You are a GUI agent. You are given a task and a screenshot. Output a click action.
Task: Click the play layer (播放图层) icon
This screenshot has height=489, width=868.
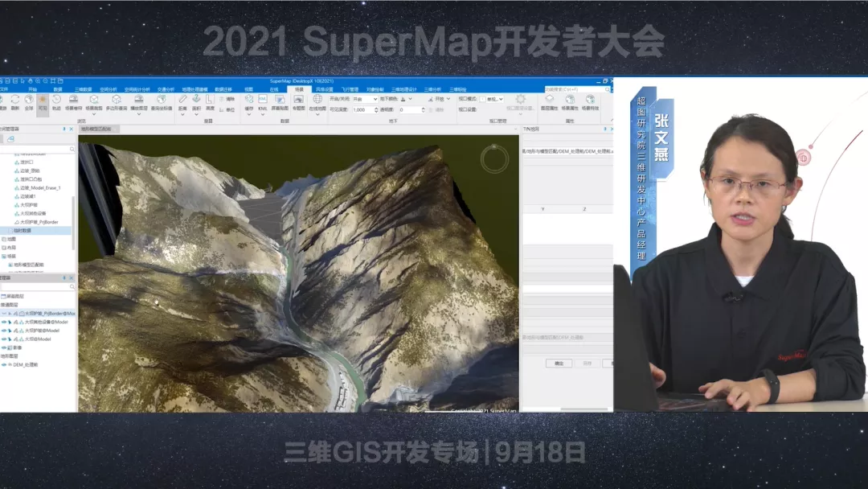pos(139,99)
